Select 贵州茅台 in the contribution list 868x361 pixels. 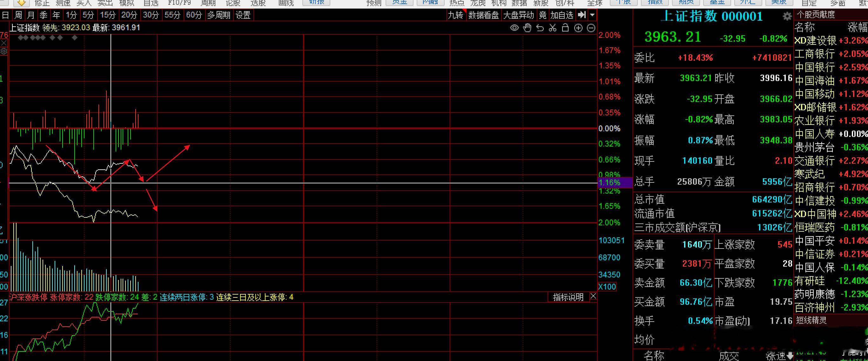(x=831, y=147)
